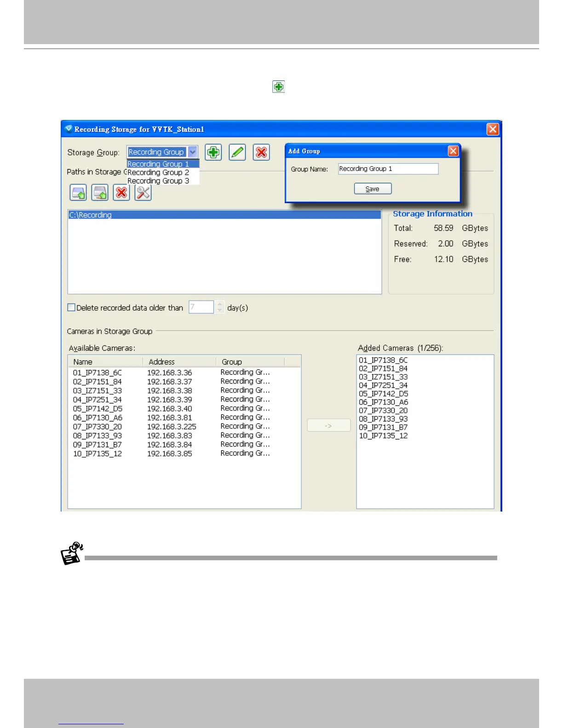Image resolution: width=563 pixels, height=728 pixels.
Task: Select 01_IP7138_6C in Available Cameras
Action: pyautogui.click(x=184, y=372)
